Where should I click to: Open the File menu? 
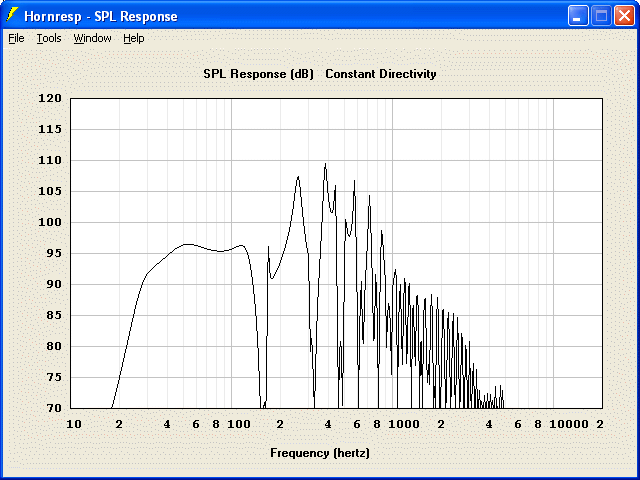pos(16,38)
